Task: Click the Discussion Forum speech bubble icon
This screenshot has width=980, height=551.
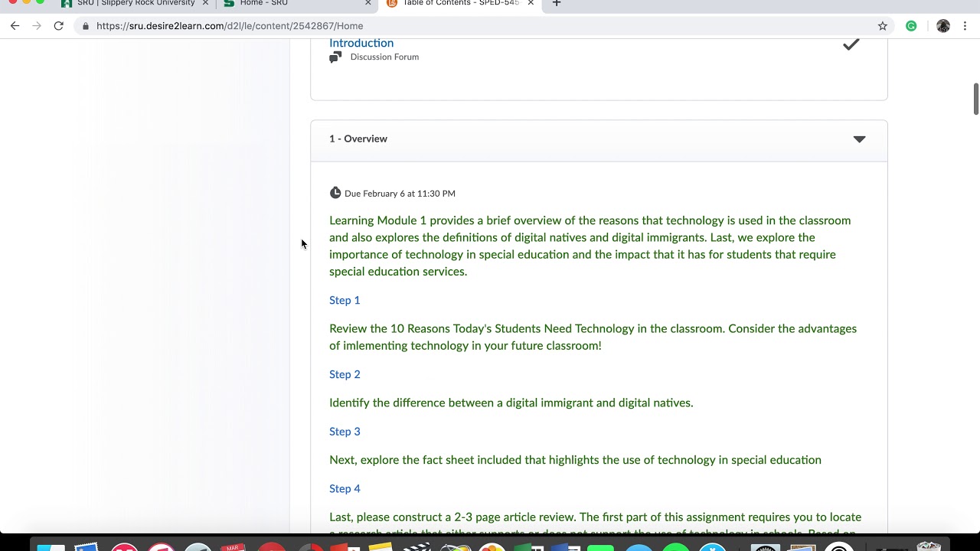Action: 335,57
